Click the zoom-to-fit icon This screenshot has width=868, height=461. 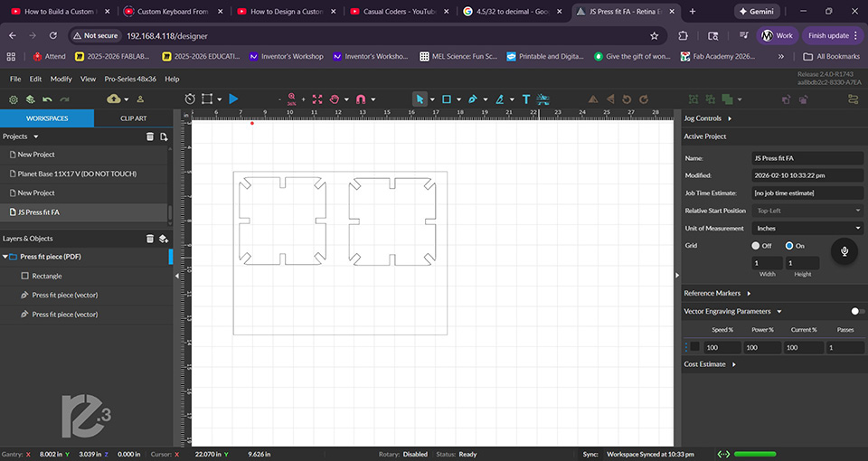tap(316, 99)
